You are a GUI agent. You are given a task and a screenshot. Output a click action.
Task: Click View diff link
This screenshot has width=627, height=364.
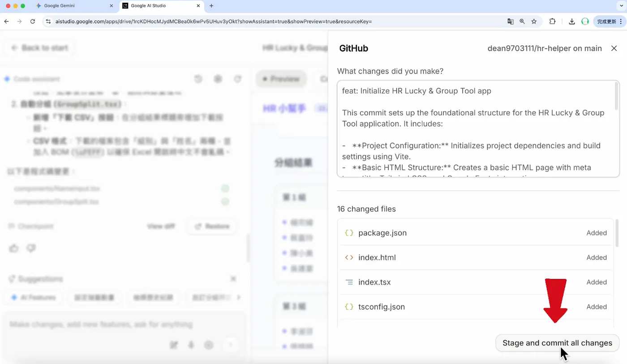tap(161, 227)
